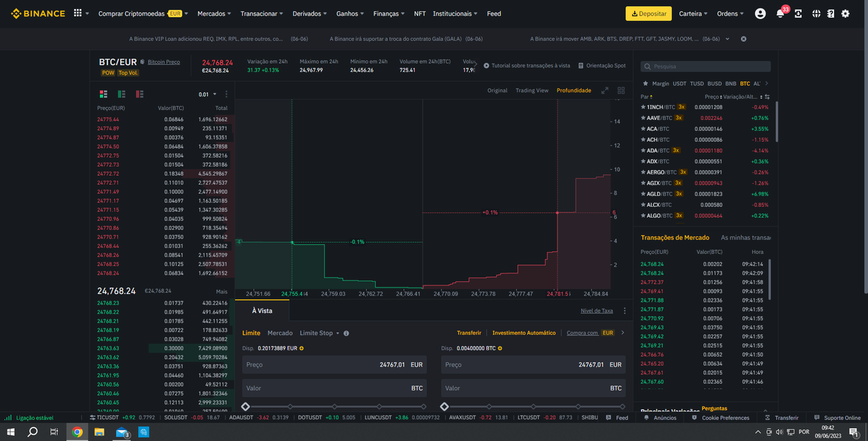Open notifications bell showing 33
The image size is (868, 441).
click(x=781, y=13)
